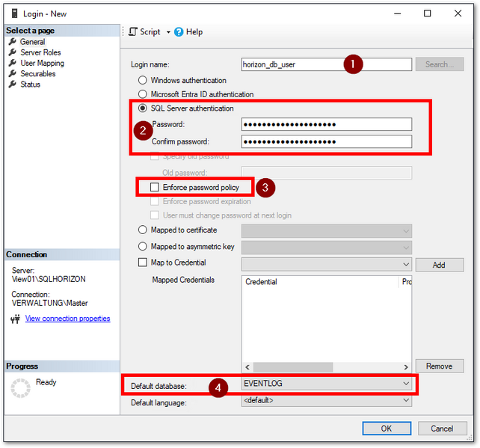480x448 pixels.
Task: Open the Default language dropdown
Action: point(406,401)
